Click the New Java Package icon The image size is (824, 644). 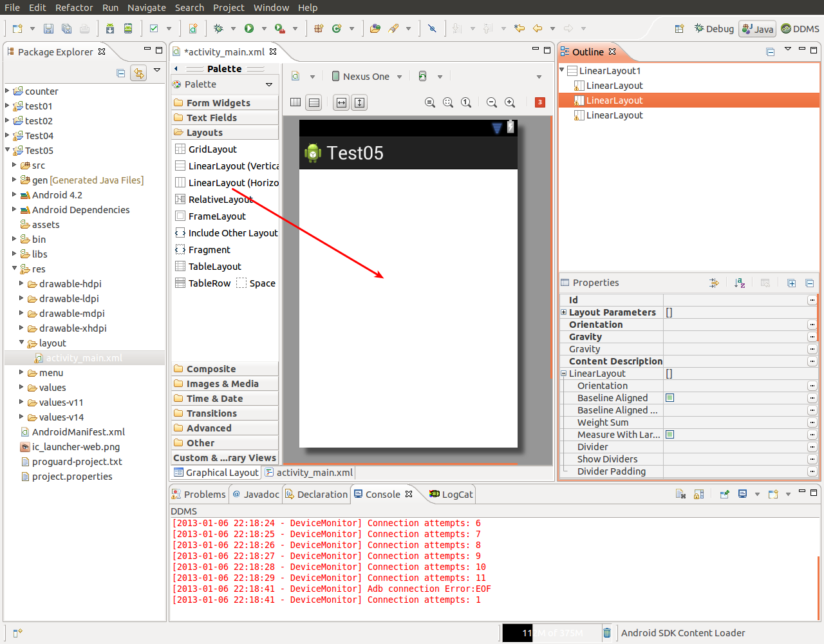[x=318, y=28]
